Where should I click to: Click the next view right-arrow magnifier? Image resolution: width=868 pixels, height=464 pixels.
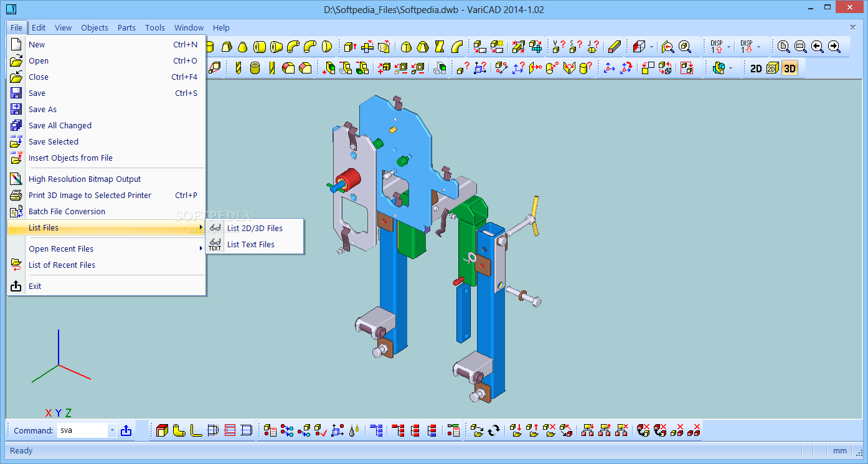click(834, 47)
